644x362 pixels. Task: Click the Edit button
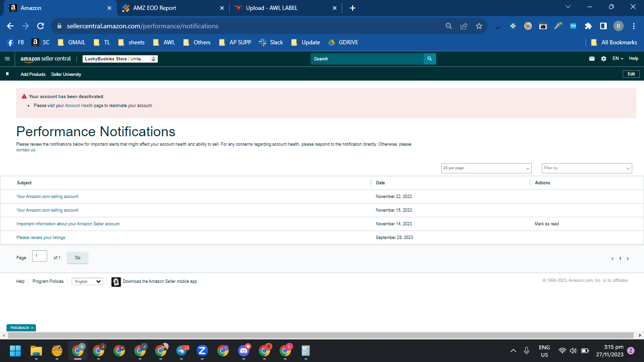coord(631,74)
